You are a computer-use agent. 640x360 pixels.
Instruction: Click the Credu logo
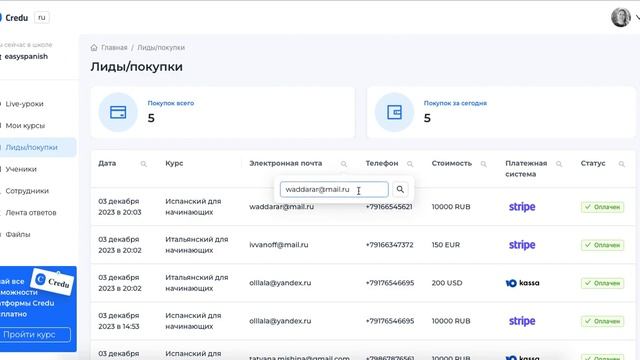point(14,18)
